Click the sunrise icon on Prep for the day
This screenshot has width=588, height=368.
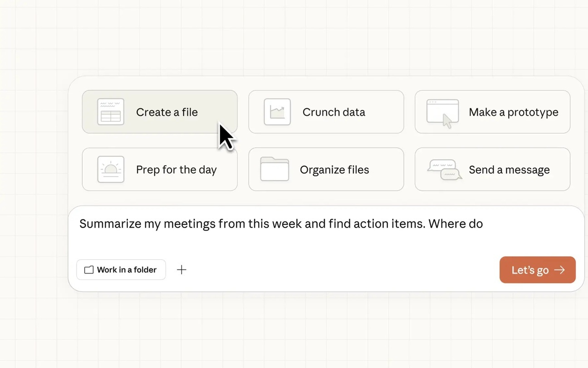(111, 169)
